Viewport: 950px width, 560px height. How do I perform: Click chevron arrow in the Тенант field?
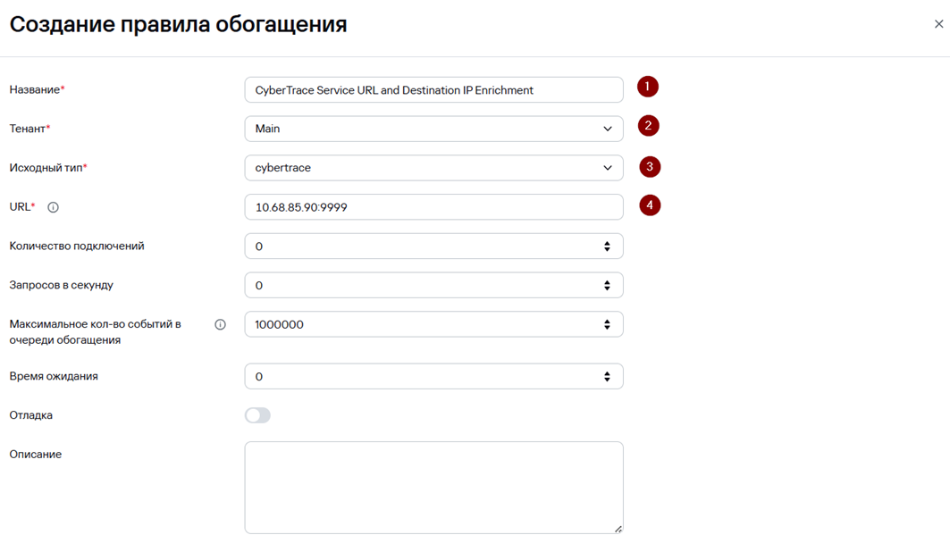point(607,129)
